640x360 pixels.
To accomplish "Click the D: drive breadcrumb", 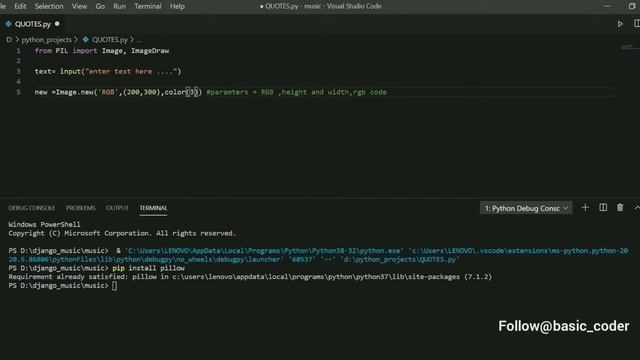I will click(x=9, y=40).
